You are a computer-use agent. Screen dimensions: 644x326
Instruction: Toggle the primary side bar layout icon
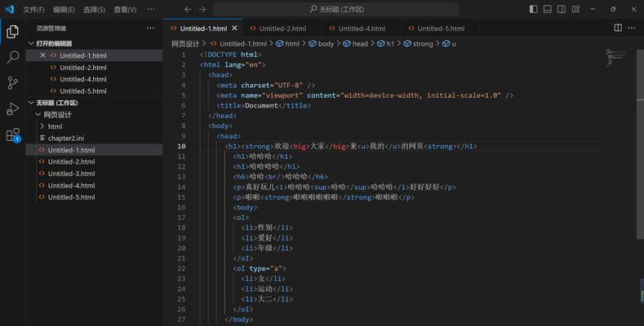click(534, 9)
